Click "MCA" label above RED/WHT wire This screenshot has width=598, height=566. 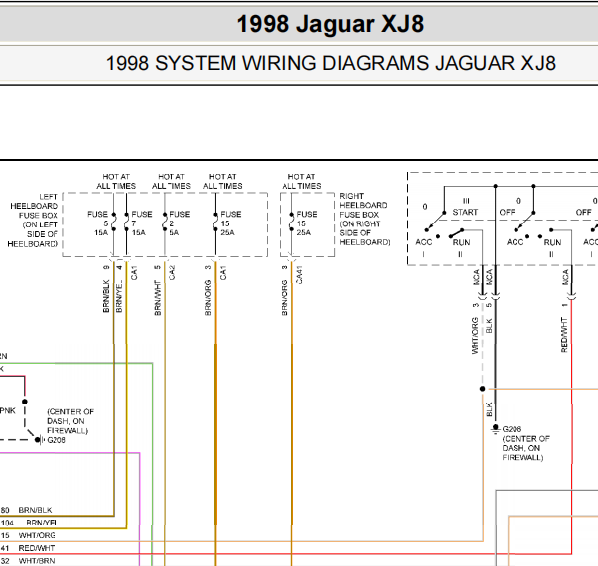tap(565, 277)
